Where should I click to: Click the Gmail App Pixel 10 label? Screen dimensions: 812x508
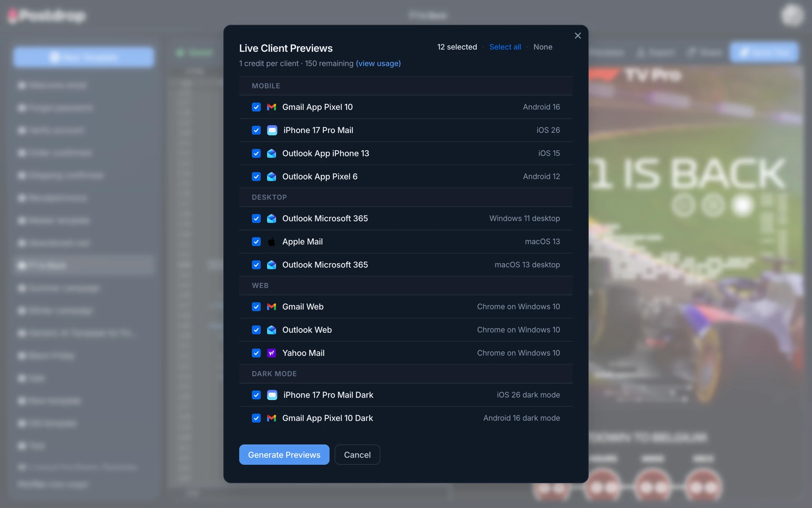(x=318, y=107)
